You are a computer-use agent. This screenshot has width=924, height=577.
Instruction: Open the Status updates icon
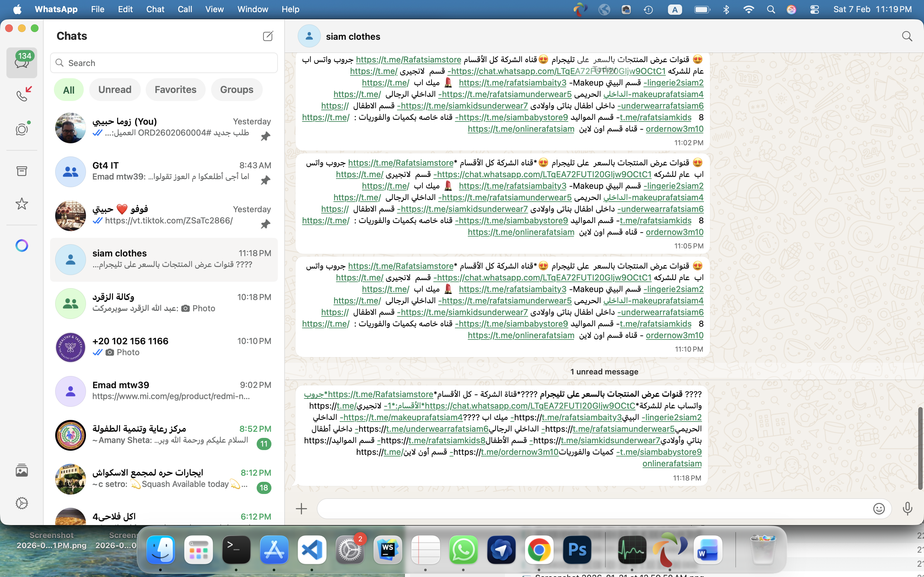[22, 130]
